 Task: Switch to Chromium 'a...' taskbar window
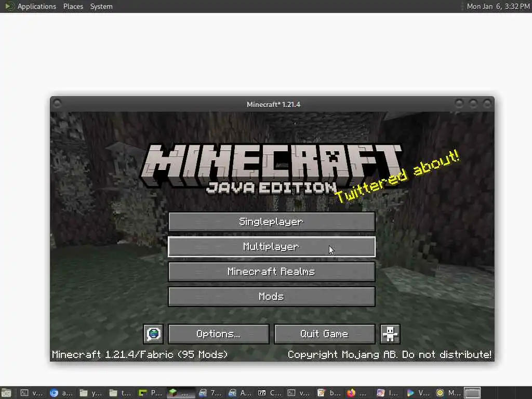tap(61, 393)
